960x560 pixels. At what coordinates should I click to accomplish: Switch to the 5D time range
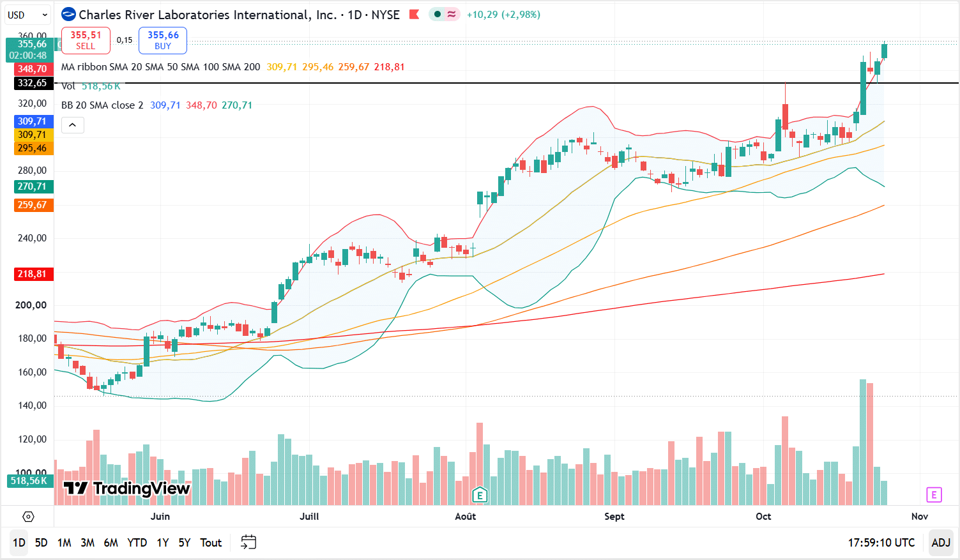(41, 543)
